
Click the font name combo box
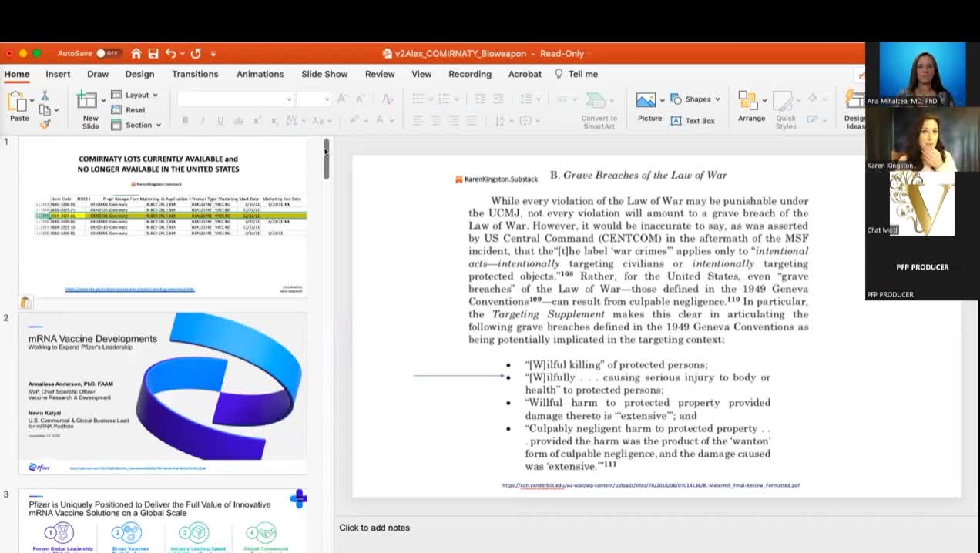[x=235, y=99]
